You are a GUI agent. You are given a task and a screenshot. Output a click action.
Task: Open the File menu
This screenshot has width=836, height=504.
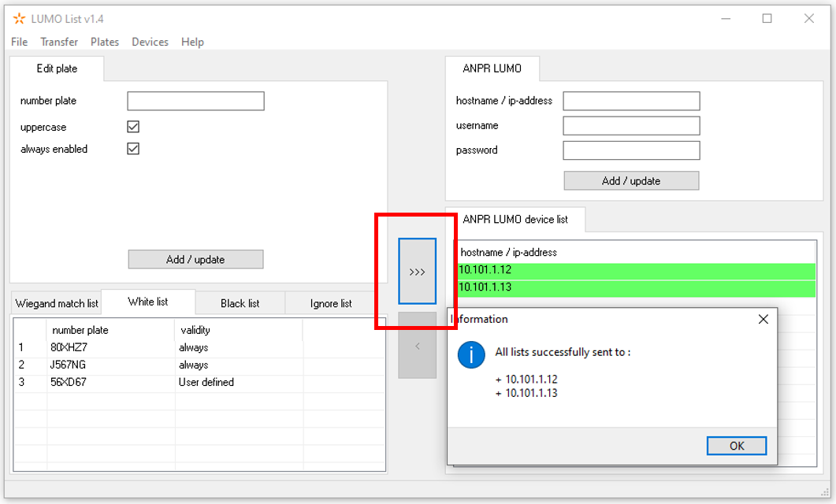click(19, 42)
